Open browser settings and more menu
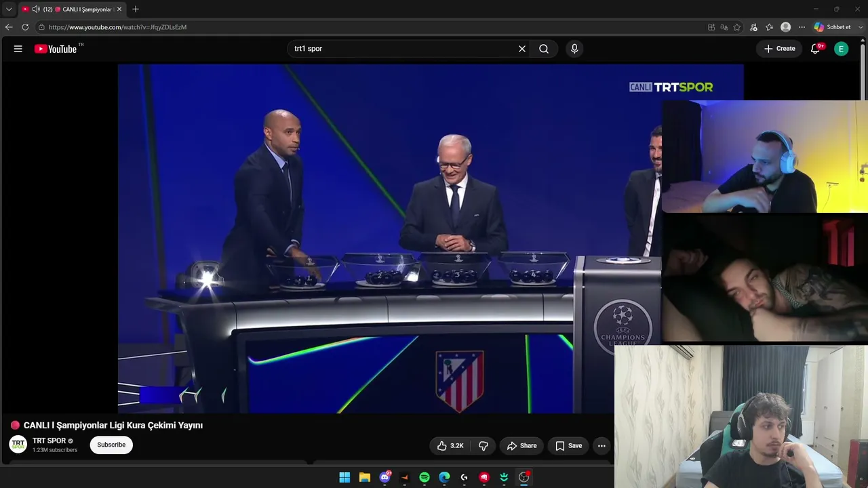The width and height of the screenshot is (868, 488). tap(802, 27)
